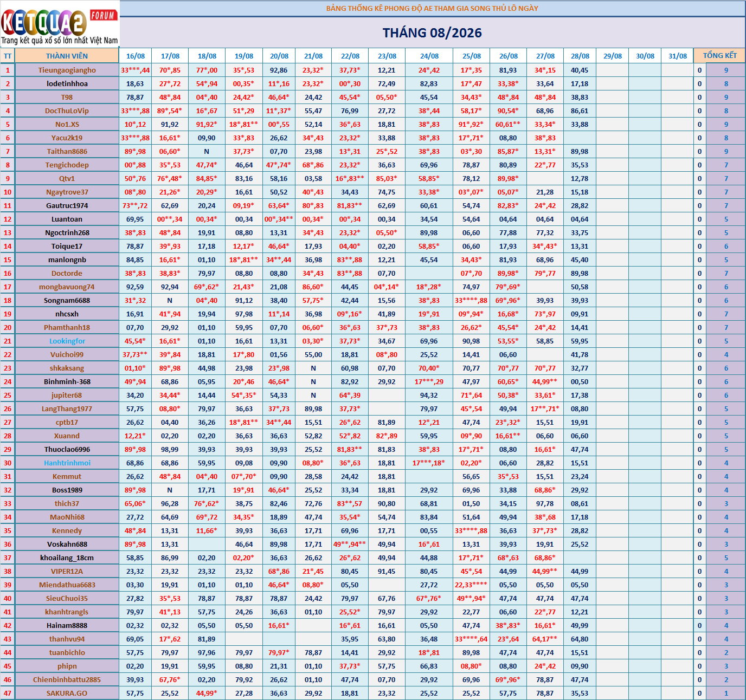Select member name Kennedy
The width and height of the screenshot is (746, 700).
(x=67, y=530)
